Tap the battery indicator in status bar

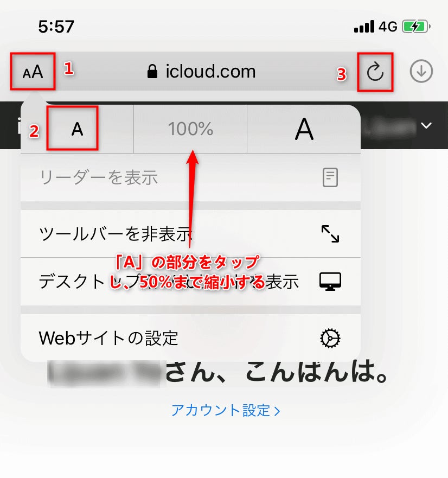(x=416, y=27)
